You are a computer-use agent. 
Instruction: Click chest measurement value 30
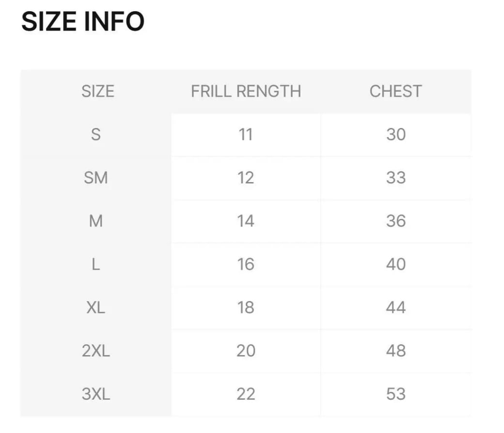coord(395,134)
